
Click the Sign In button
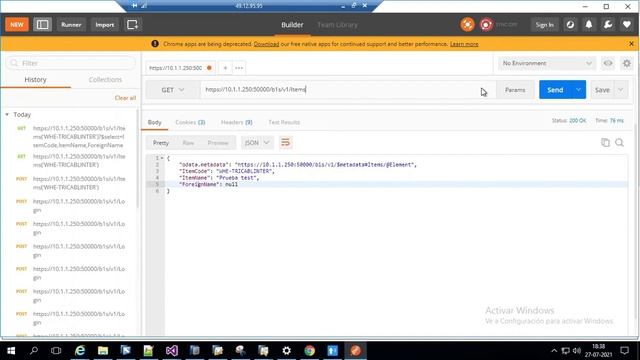tap(544, 25)
